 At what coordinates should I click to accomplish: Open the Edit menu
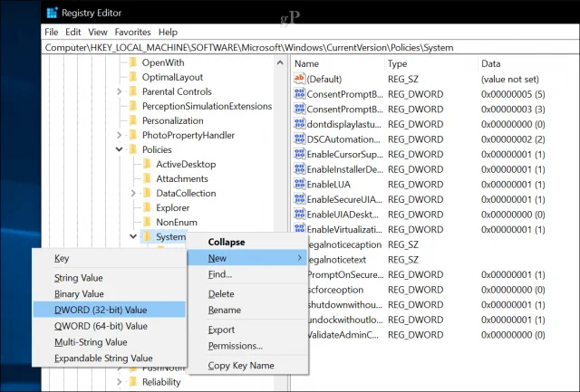[72, 33]
